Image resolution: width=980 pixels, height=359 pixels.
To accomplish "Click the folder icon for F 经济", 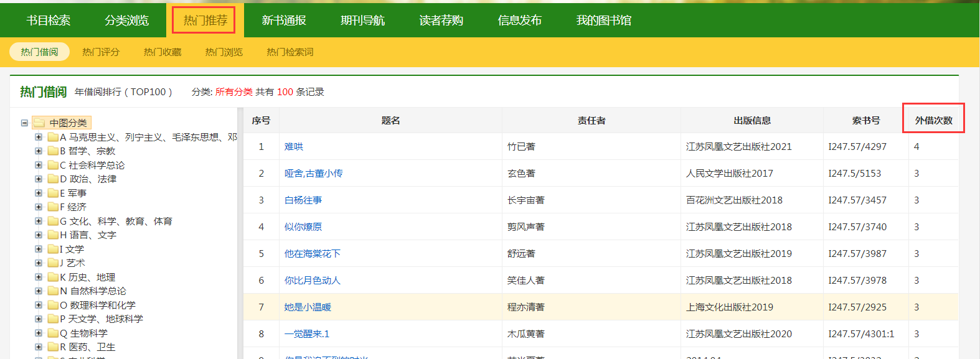I will pos(53,207).
